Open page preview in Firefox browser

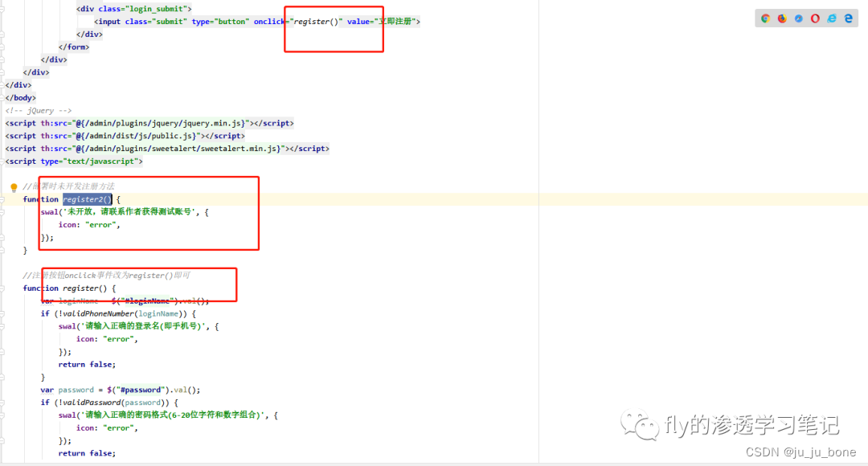[782, 18]
